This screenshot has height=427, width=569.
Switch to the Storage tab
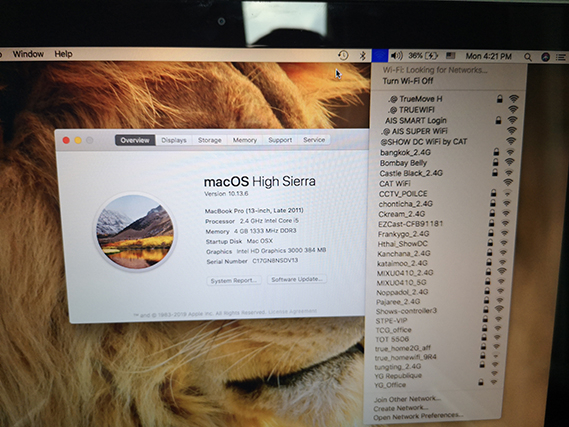[x=210, y=140]
